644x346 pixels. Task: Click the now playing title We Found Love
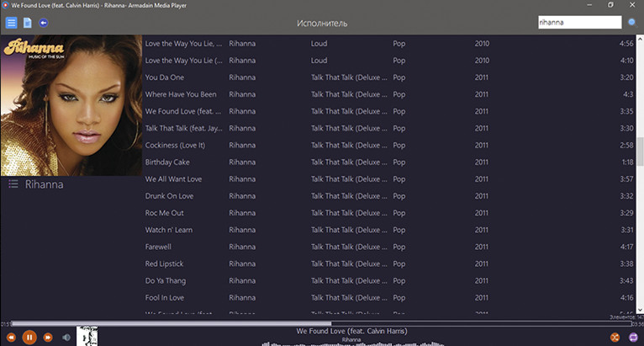point(351,331)
